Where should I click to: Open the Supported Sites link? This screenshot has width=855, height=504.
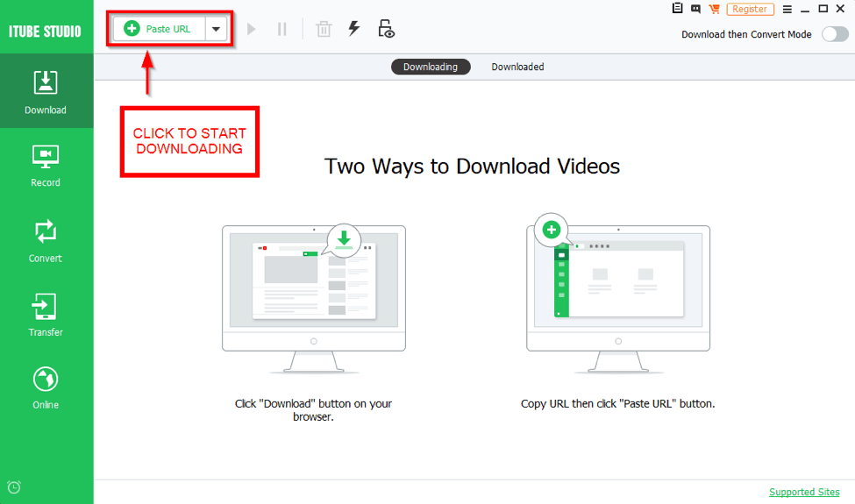coord(804,493)
